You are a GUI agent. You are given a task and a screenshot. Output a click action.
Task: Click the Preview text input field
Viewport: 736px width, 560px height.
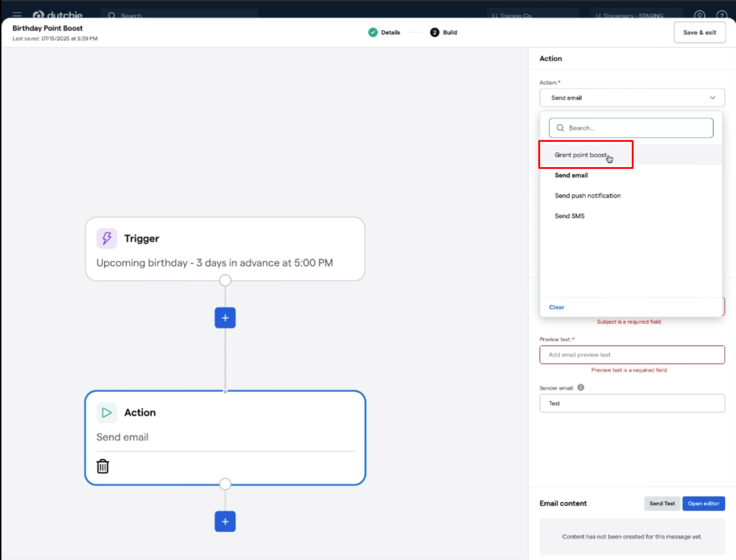(632, 355)
